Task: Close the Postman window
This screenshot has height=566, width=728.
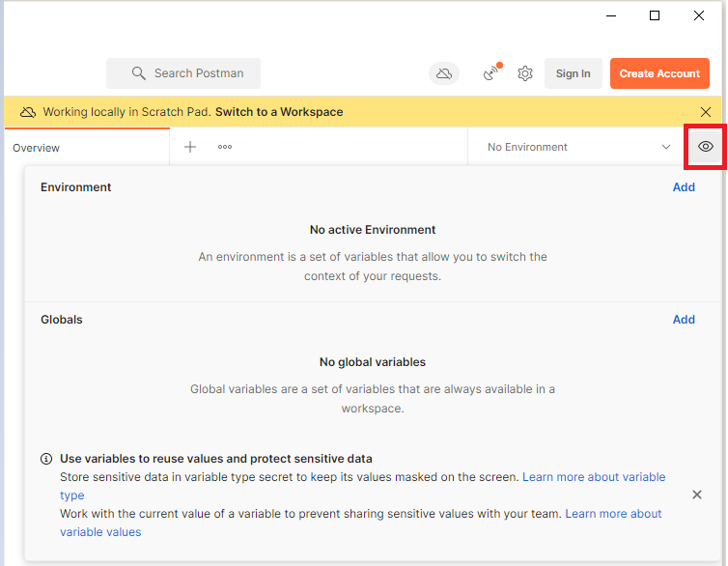Action: (698, 15)
